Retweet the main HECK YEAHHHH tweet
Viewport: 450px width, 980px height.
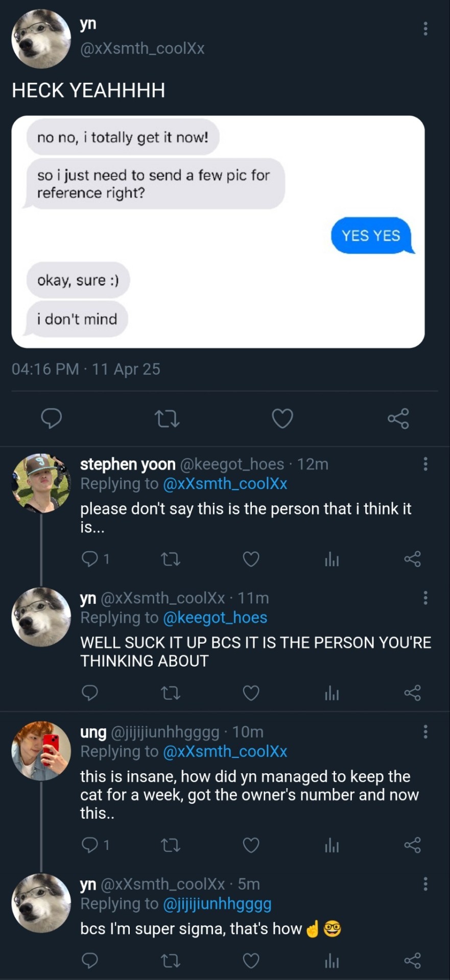[167, 419]
